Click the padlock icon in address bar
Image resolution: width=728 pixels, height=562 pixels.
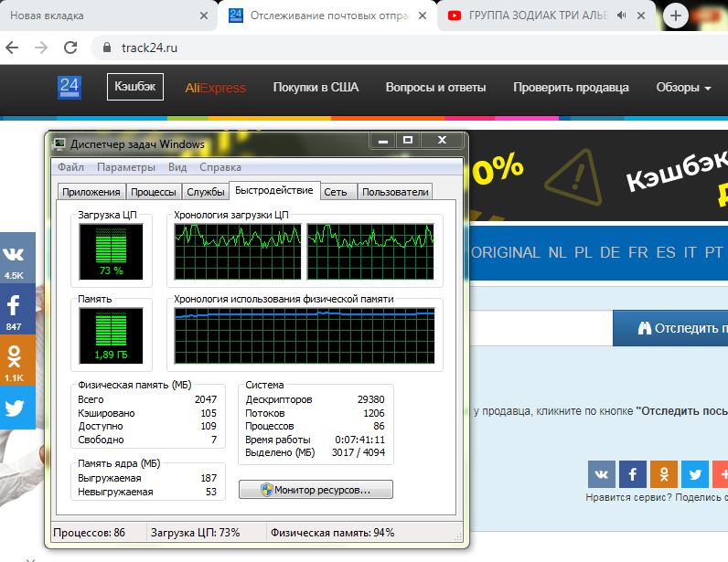click(x=107, y=48)
